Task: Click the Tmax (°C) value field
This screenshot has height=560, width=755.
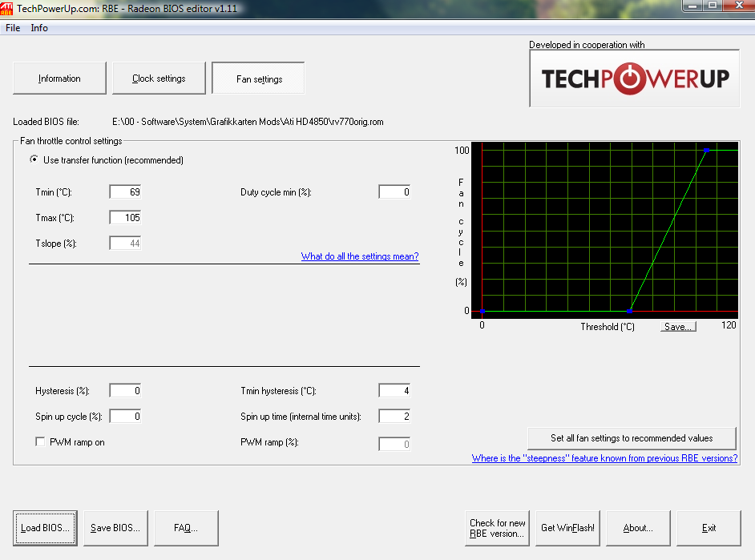Action: (x=125, y=217)
